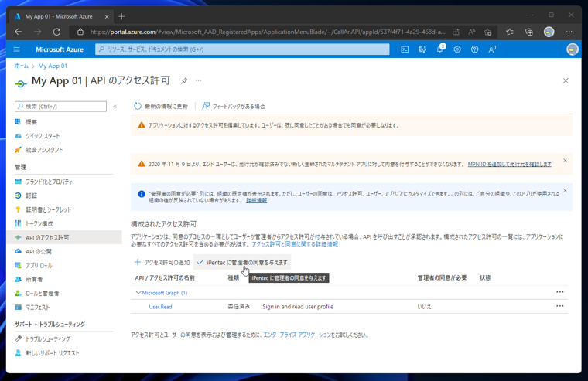Sort by API / アクセス許可の名前 column header
Screen dimensions: 588x381
[x=165, y=277]
